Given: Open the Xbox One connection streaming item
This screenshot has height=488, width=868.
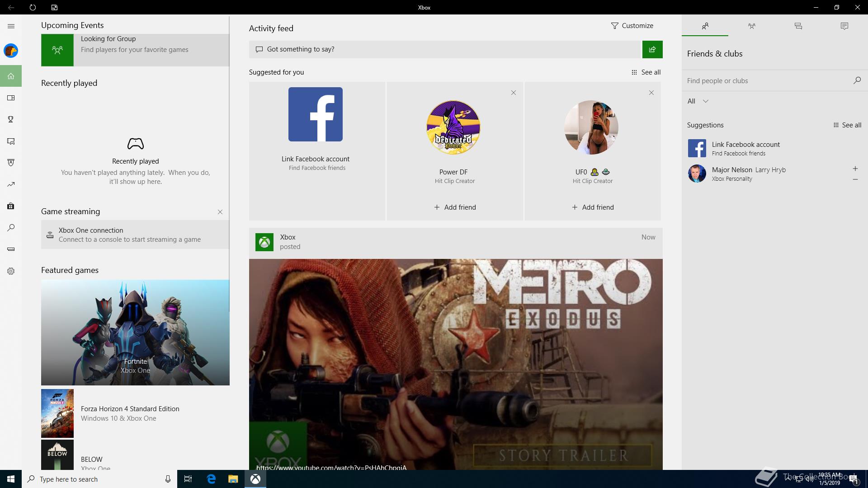Looking at the screenshot, I should [x=135, y=235].
